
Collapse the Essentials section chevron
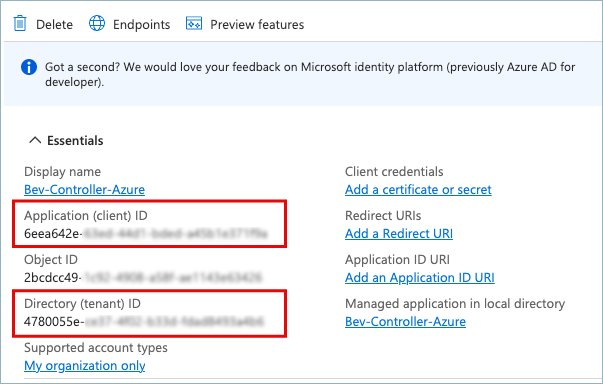point(35,140)
